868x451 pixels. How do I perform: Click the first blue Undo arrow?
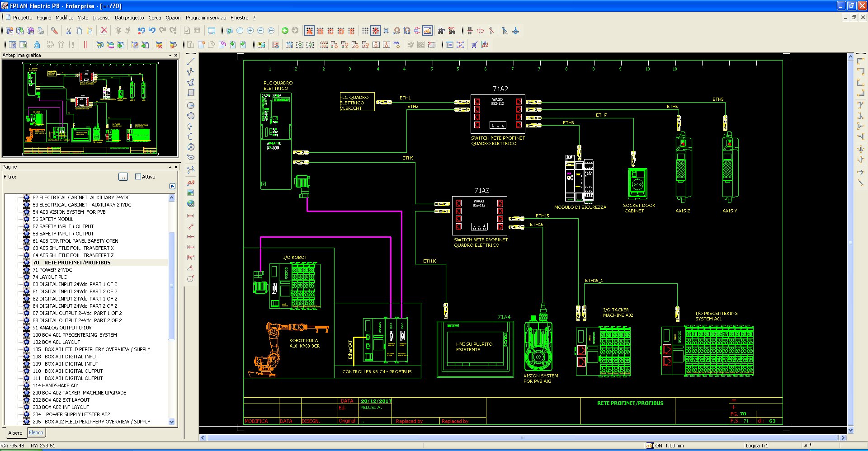142,31
